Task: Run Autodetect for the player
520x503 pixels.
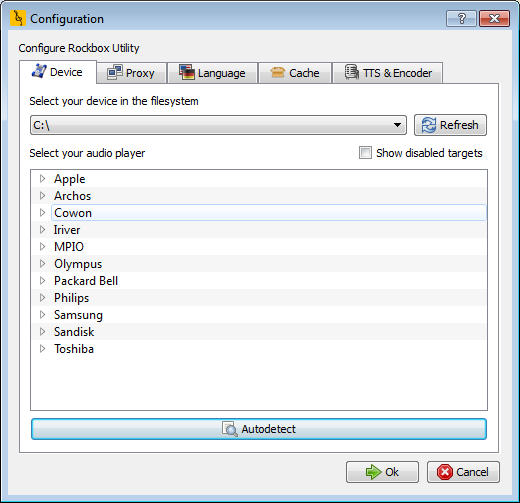Action: 259,429
